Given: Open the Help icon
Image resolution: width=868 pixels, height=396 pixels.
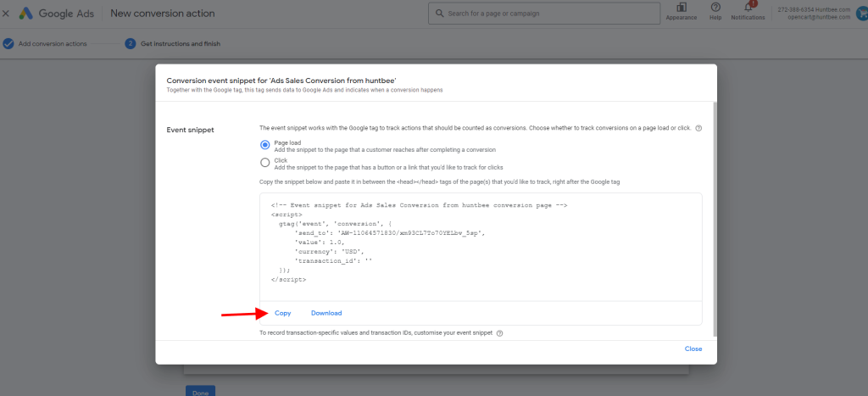Looking at the screenshot, I should coord(715,7).
